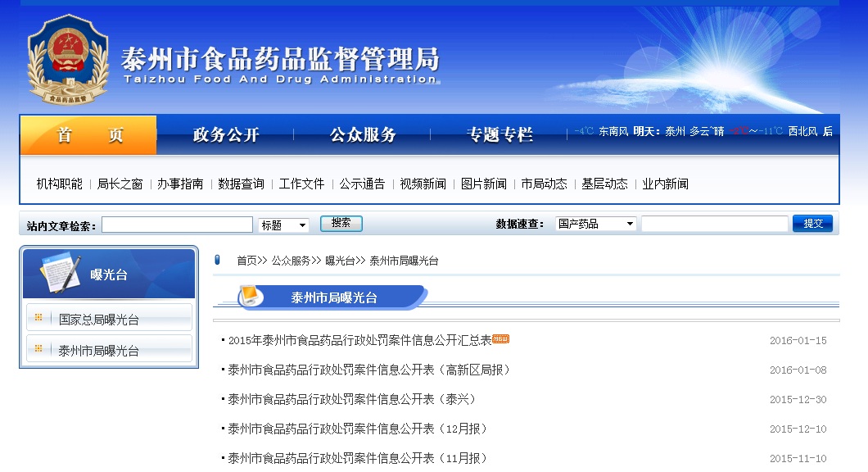Click the 提交 submit button
This screenshot has height=472, width=868.
tap(812, 224)
